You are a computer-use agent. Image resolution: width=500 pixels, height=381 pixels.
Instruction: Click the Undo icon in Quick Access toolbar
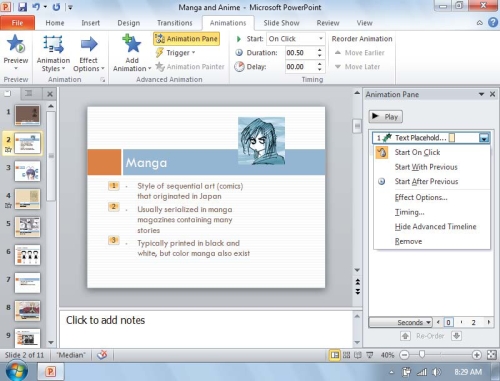click(x=36, y=7)
